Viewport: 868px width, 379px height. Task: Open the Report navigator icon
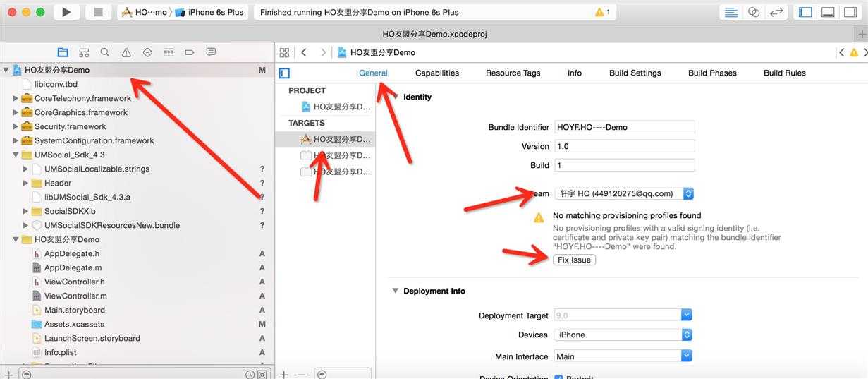(211, 52)
